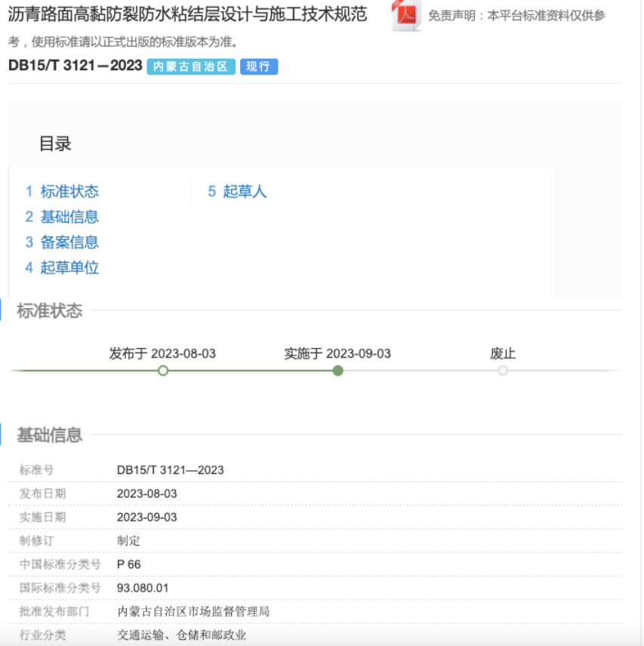Click the 实施于 2023-09-03 timeline node

click(338, 371)
